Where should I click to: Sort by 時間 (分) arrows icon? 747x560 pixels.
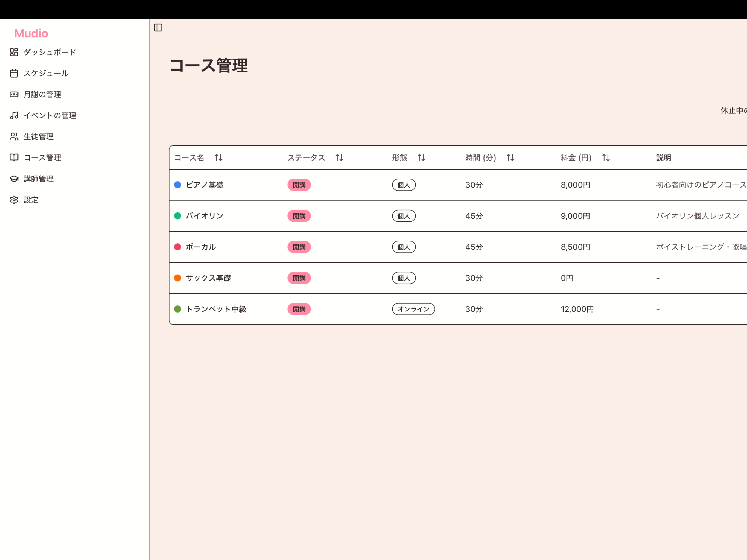510,158
